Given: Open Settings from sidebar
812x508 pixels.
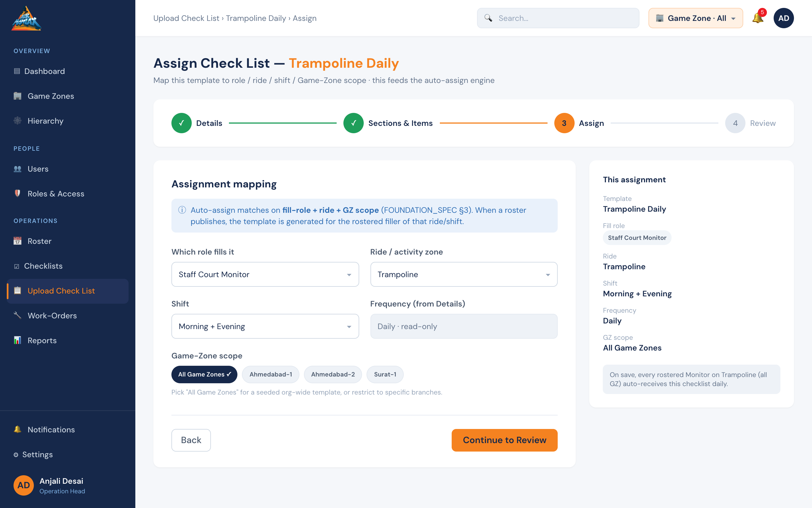Looking at the screenshot, I should click(x=67, y=455).
